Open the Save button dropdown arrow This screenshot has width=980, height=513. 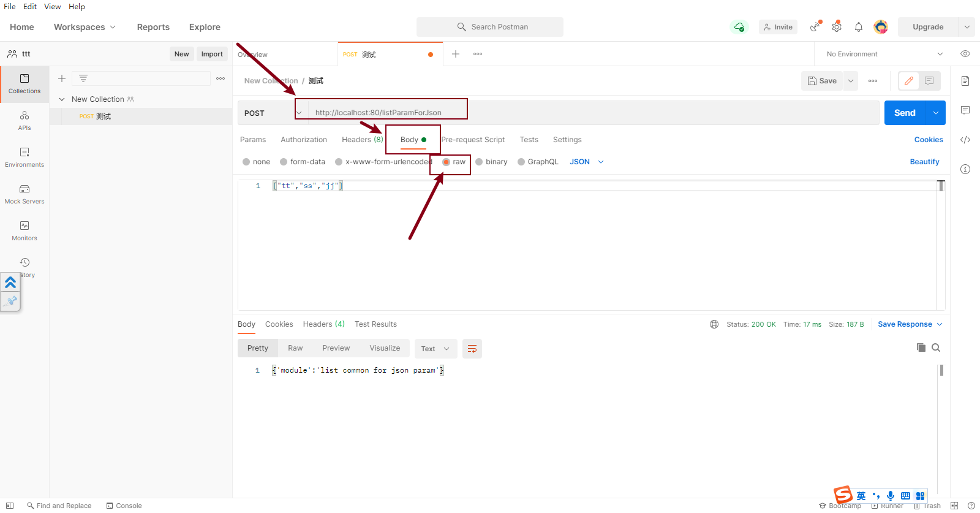point(851,81)
